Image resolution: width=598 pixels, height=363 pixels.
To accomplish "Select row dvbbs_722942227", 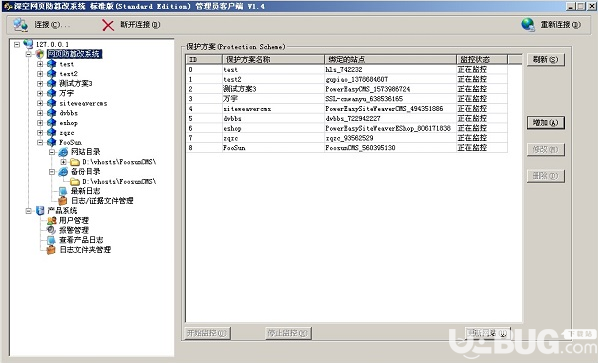I will (347, 119).
